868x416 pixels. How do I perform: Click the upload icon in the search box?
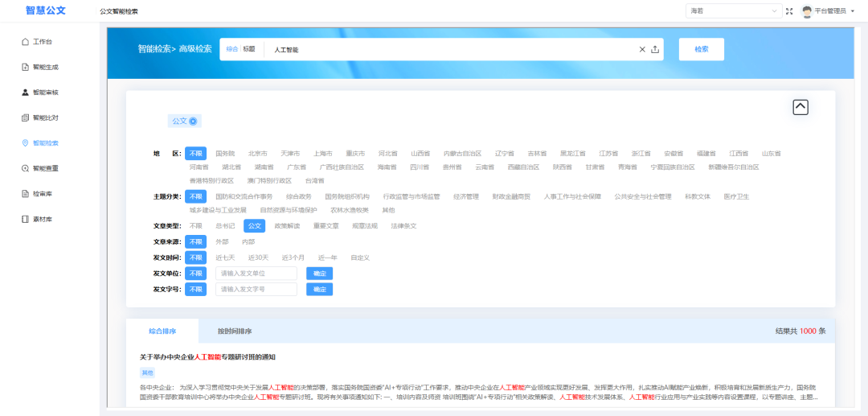[x=655, y=49]
